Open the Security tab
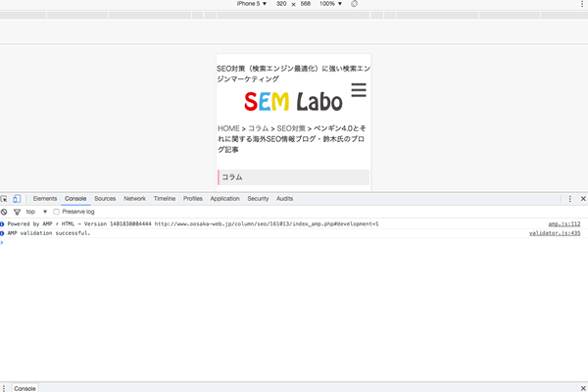The image size is (588, 392). (x=258, y=199)
